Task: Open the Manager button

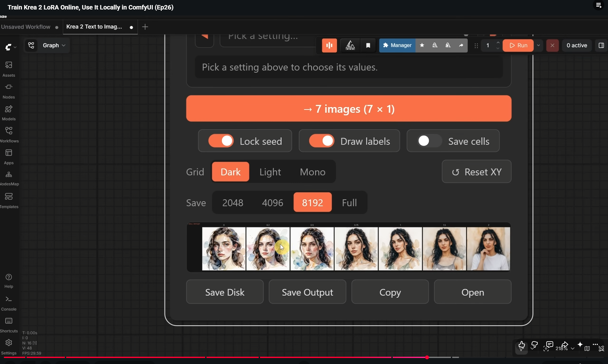Action: pos(397,45)
